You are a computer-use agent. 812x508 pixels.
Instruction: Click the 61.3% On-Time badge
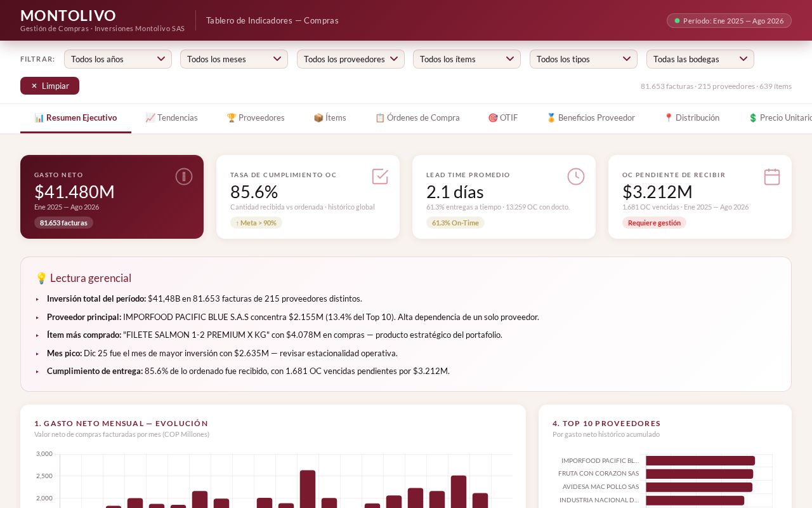[455, 223]
